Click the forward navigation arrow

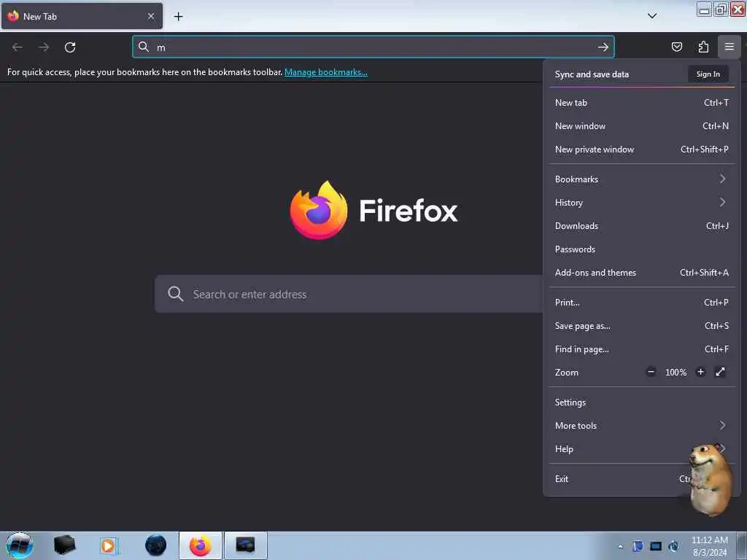tap(44, 47)
